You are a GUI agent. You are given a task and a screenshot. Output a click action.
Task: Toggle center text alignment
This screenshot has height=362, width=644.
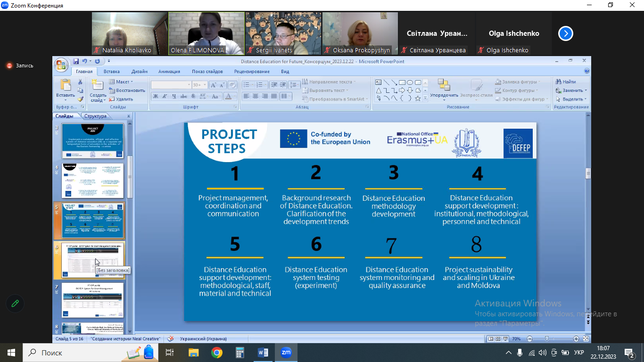coord(255,96)
